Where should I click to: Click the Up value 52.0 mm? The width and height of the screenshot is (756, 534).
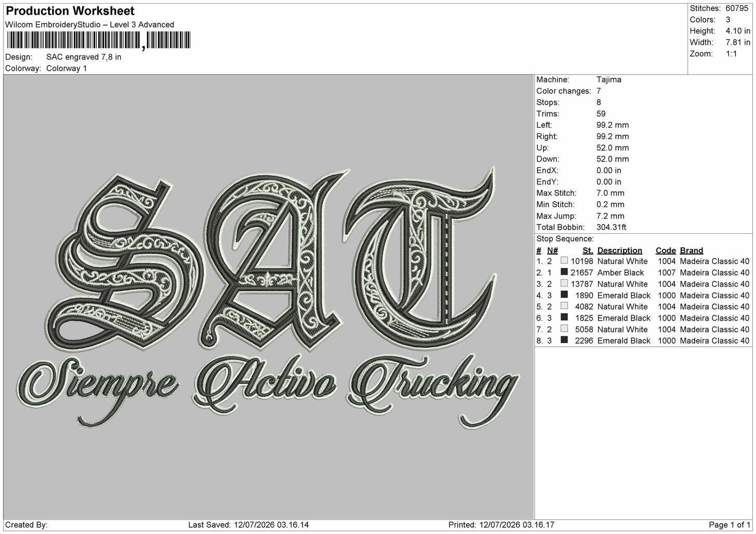(x=613, y=148)
